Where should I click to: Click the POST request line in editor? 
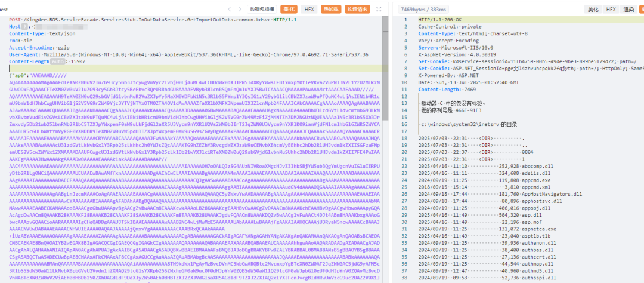153,20
